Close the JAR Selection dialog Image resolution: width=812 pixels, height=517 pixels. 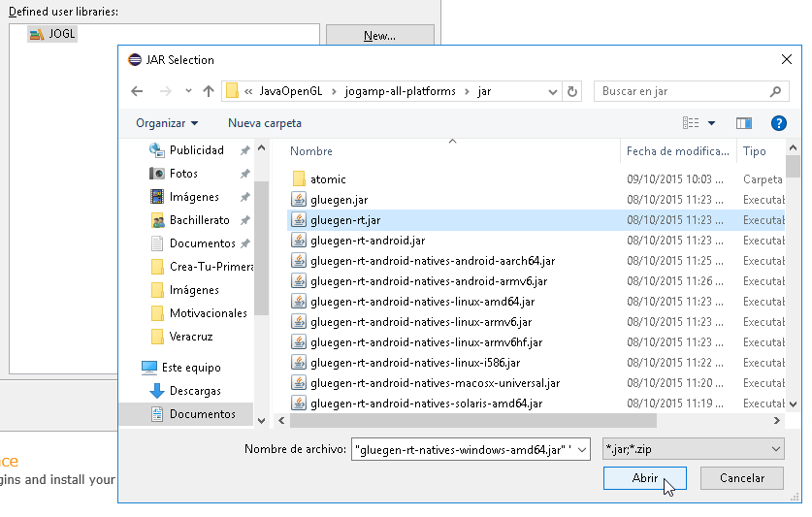pyautogui.click(x=786, y=59)
